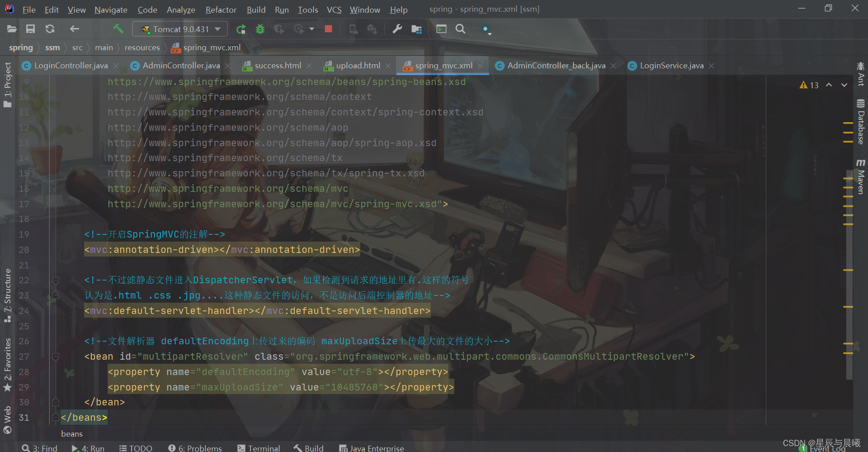
Task: Open the Run tool window button
Action: (x=88, y=448)
